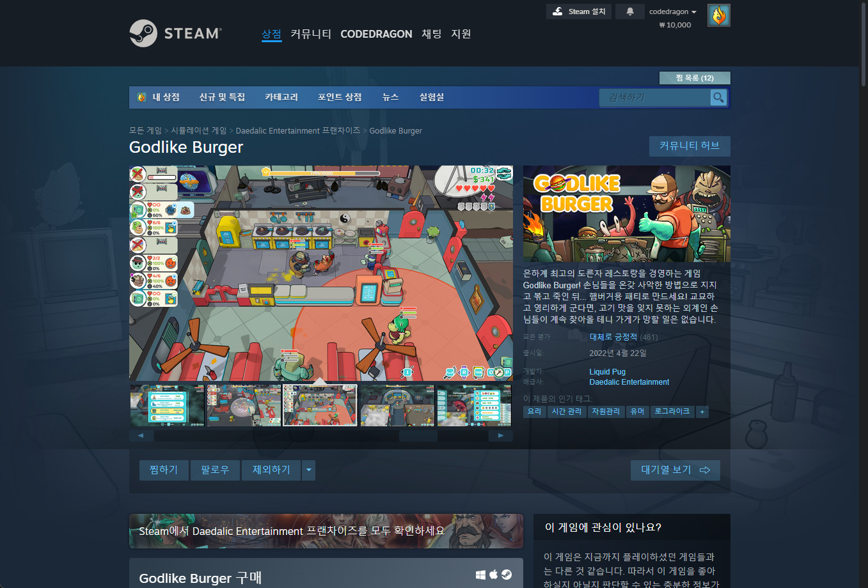Click the main gameplay screenshot
Viewport: 868px width, 588px height.
pyautogui.click(x=321, y=274)
